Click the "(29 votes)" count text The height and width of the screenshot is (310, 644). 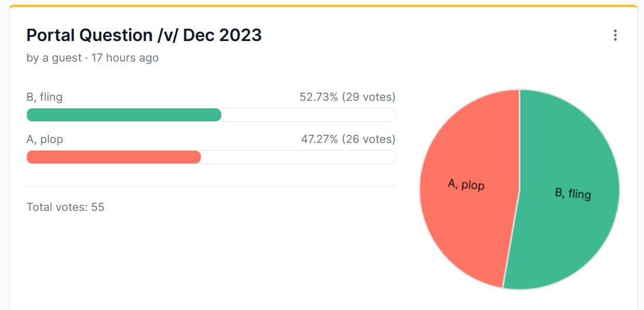pyautogui.click(x=369, y=97)
